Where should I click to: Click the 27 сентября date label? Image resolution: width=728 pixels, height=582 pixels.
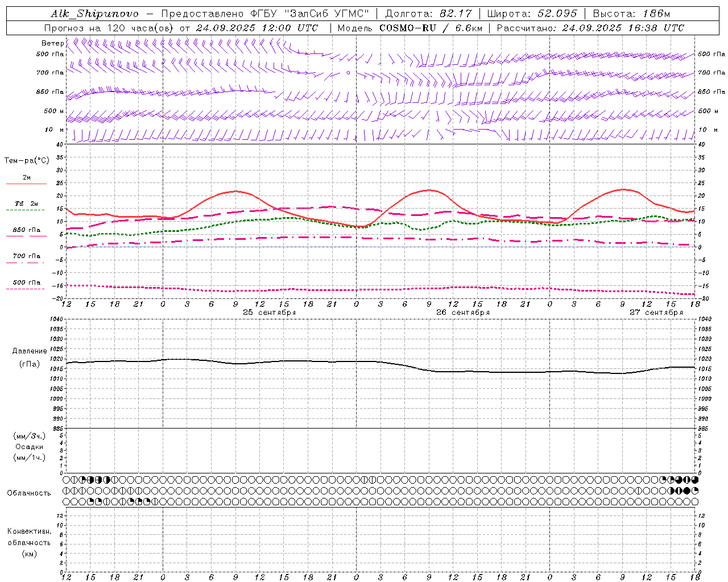click(x=656, y=313)
